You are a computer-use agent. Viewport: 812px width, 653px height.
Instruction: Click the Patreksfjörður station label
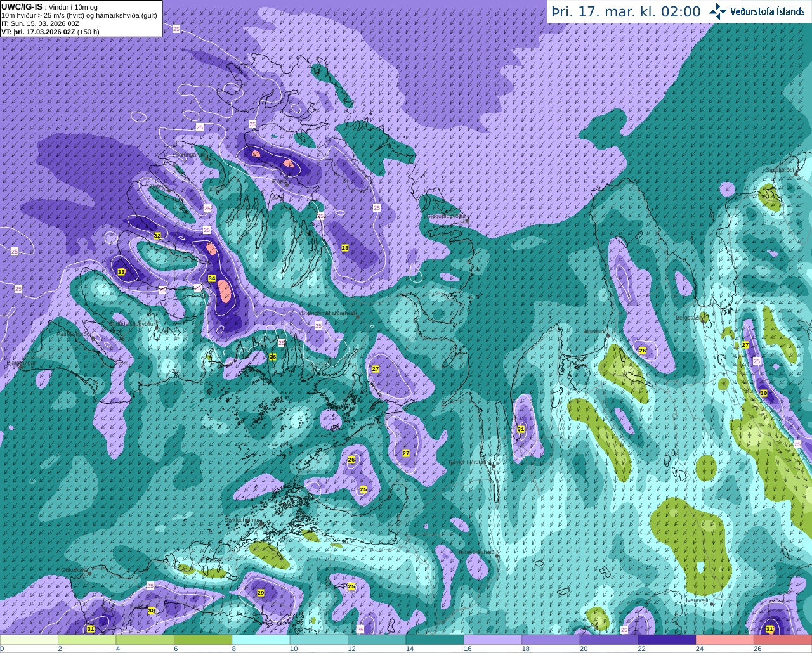coord(74,333)
